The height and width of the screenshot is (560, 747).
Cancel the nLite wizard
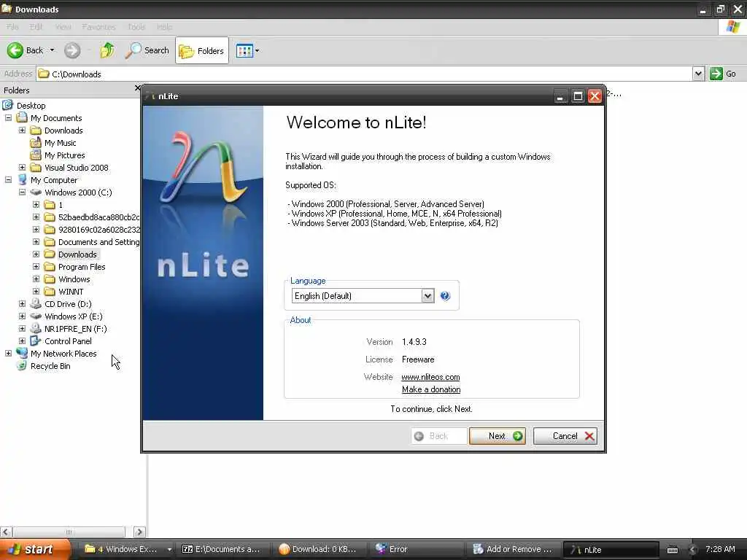[565, 436]
